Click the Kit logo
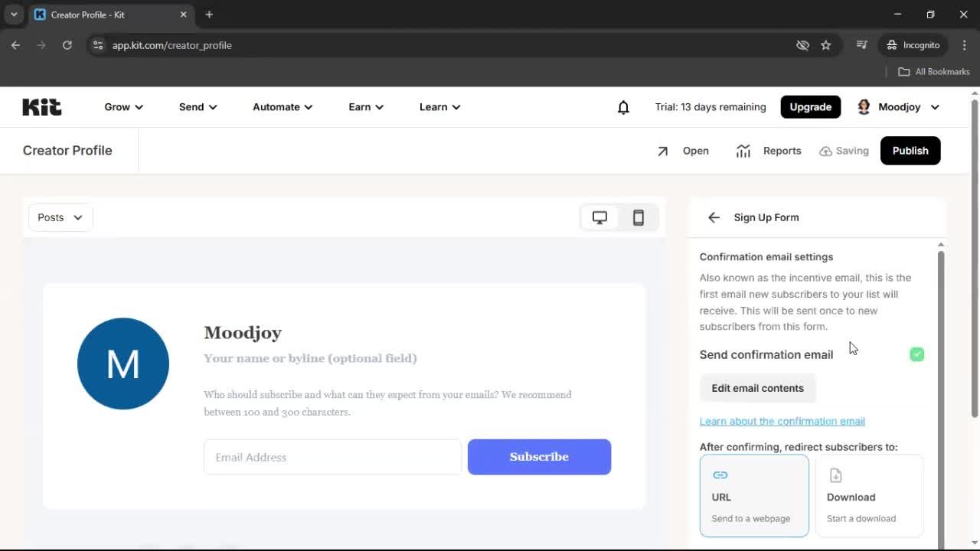This screenshot has height=551, width=980. (x=42, y=107)
